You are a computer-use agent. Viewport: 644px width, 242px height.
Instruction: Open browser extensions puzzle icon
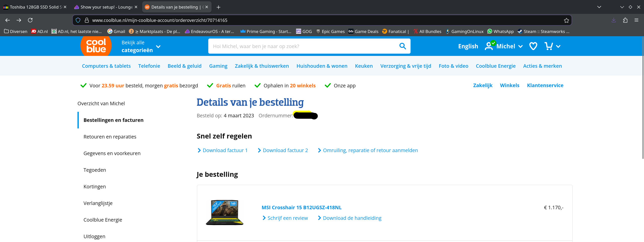625,20
